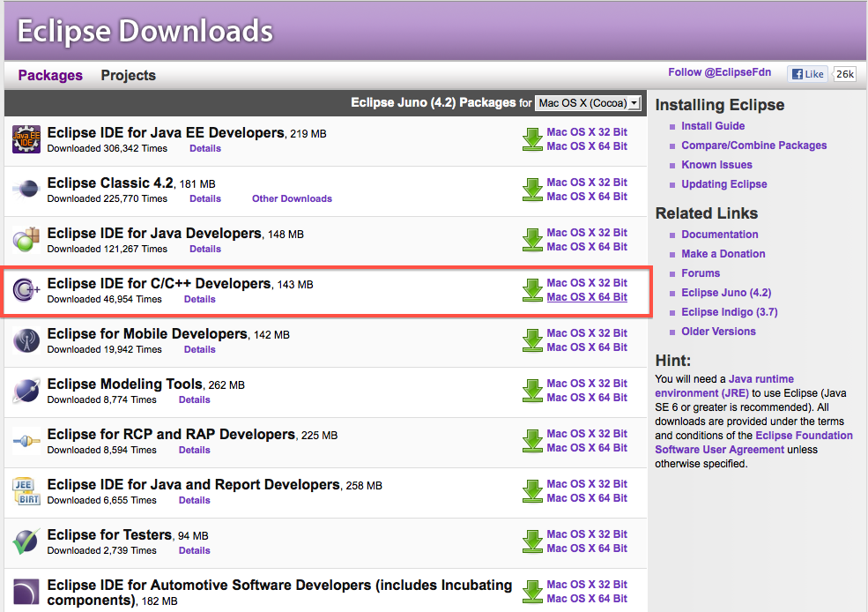Open the Eclipse Juno (4.2) link
Screen dimensions: 868x612
726,293
